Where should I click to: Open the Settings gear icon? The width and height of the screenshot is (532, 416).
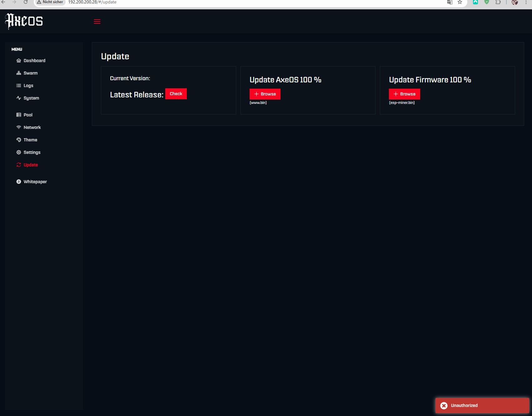pyautogui.click(x=18, y=152)
